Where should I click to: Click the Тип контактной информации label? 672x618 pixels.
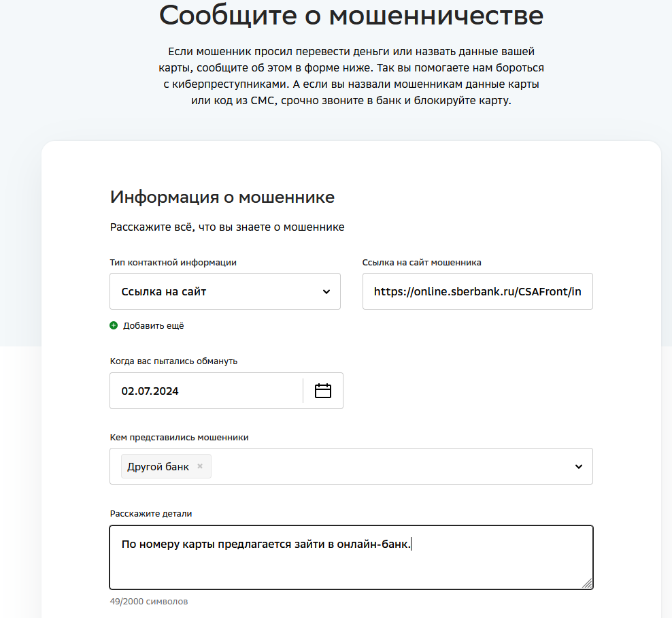point(173,263)
